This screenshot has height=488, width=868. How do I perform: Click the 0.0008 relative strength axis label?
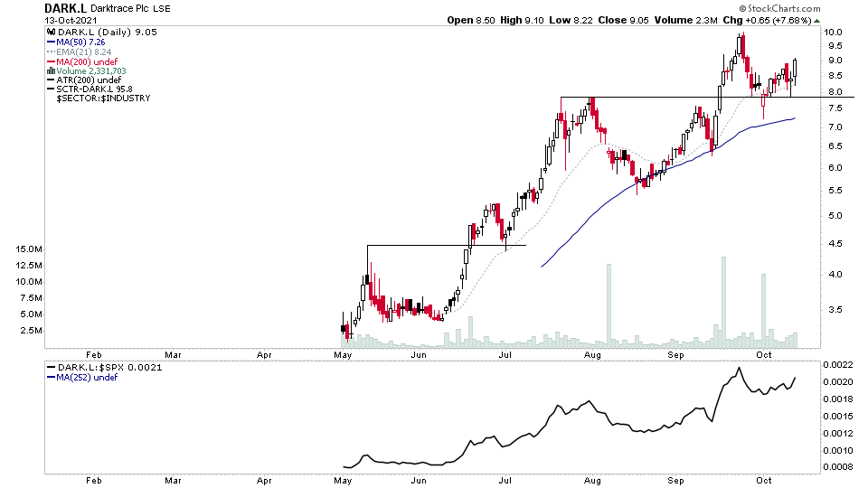(x=838, y=467)
